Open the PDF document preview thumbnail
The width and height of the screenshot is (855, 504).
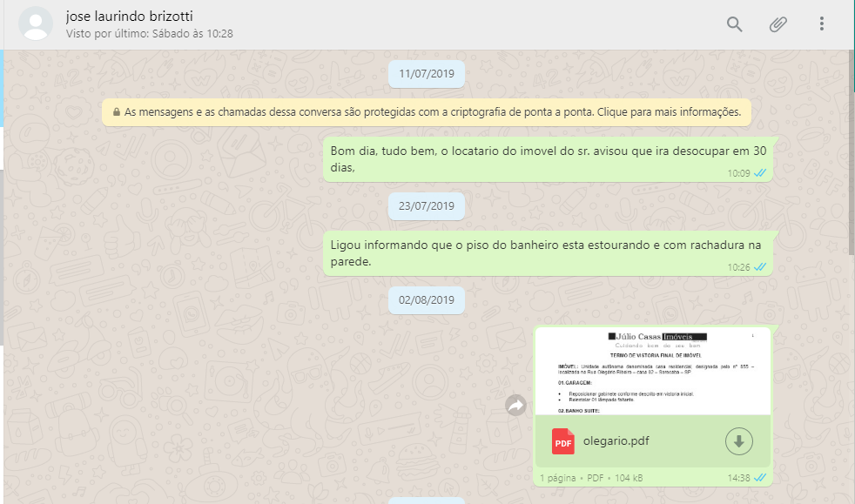(652, 372)
